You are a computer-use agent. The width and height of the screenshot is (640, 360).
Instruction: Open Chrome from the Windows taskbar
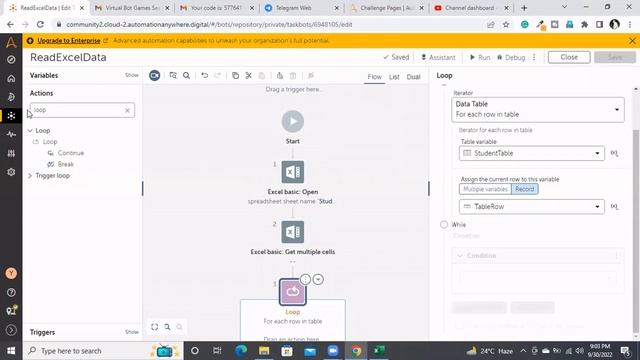point(356,351)
